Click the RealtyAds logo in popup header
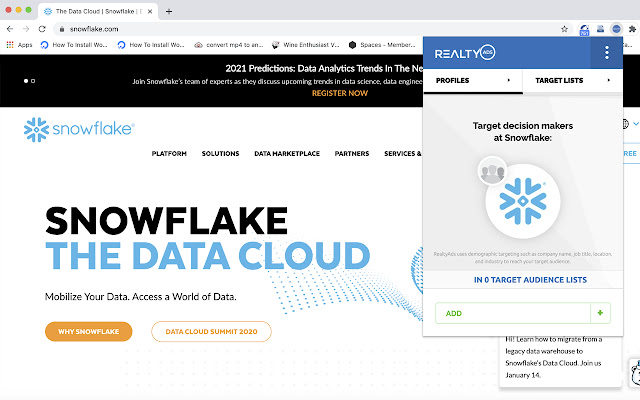Viewport: 640px width, 400px height. pyautogui.click(x=465, y=53)
